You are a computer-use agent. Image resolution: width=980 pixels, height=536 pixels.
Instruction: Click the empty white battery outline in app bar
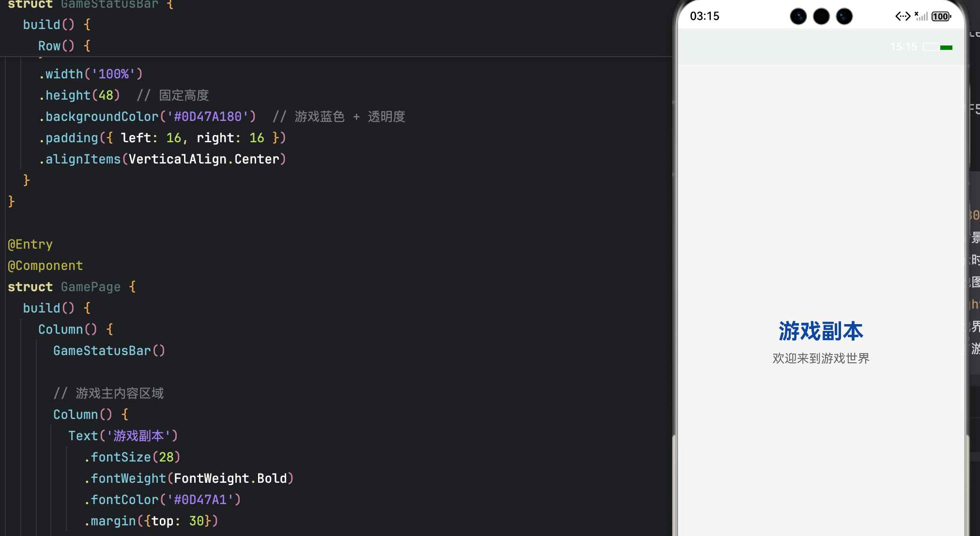930,47
